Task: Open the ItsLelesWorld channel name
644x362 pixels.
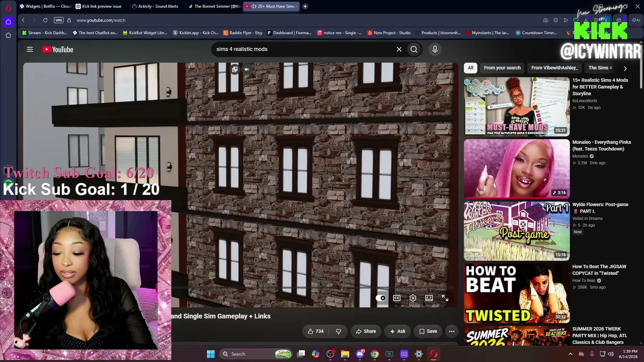Action: click(x=584, y=101)
